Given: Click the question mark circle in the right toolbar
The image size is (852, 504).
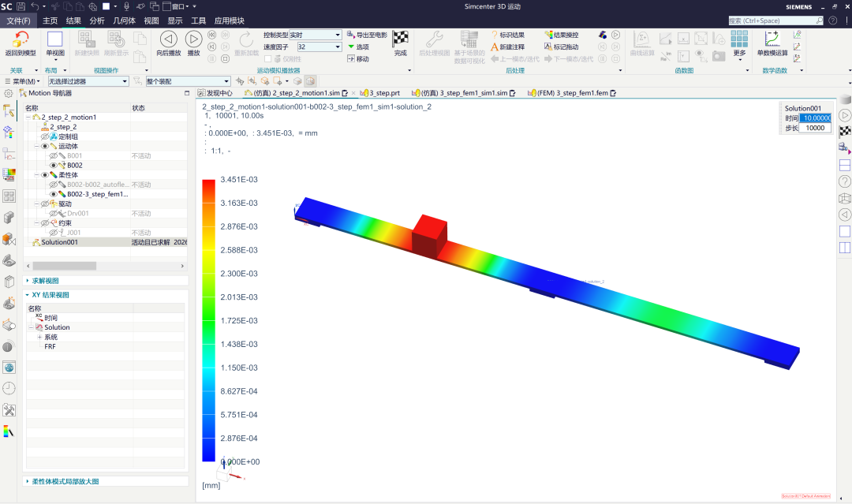Looking at the screenshot, I should (x=844, y=181).
